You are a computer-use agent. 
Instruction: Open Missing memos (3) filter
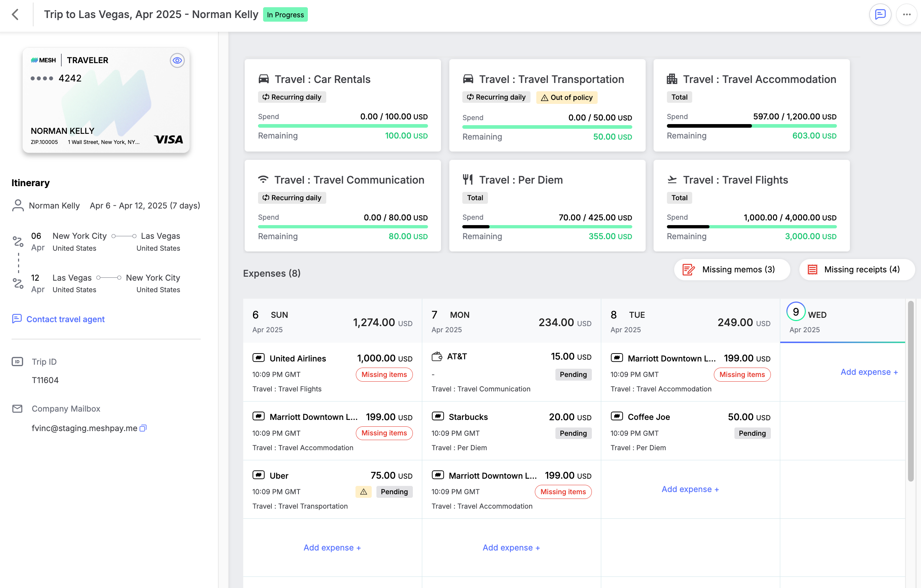(x=732, y=269)
